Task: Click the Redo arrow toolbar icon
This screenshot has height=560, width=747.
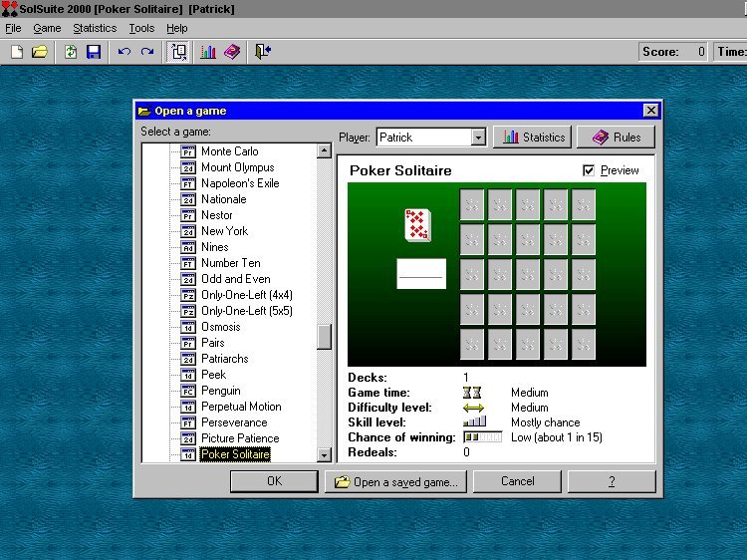Action: click(x=147, y=52)
